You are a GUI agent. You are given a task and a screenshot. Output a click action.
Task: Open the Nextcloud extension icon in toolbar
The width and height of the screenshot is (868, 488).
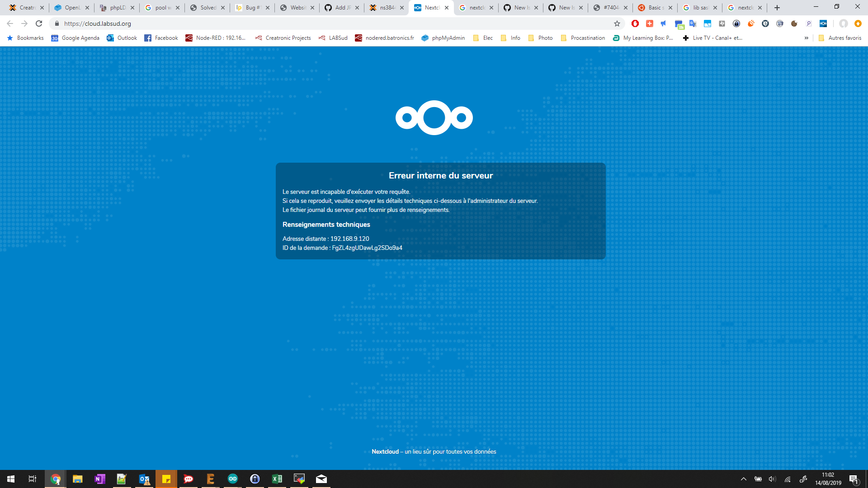823,23
